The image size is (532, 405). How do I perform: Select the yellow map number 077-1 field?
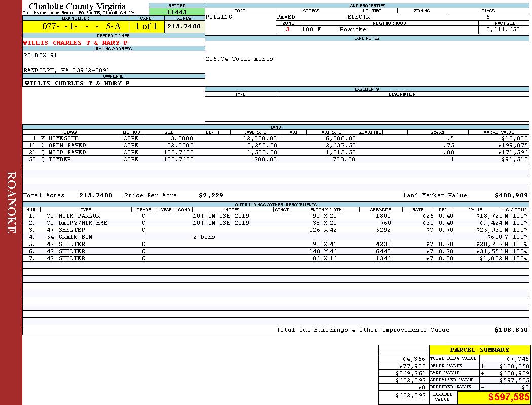(x=75, y=27)
